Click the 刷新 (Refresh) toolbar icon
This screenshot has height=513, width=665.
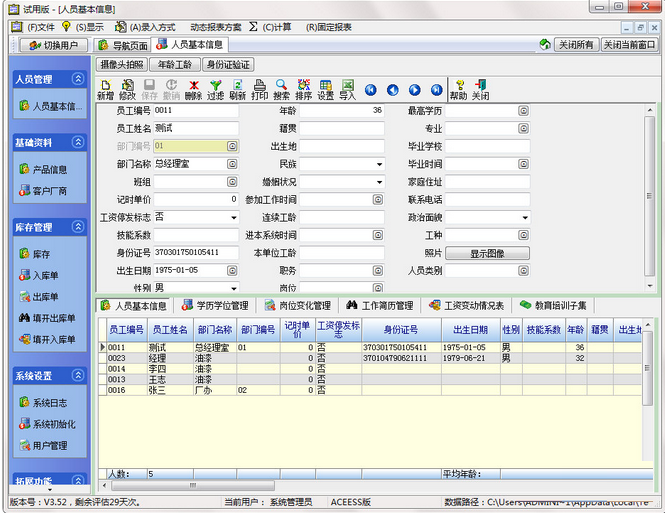pos(238,90)
